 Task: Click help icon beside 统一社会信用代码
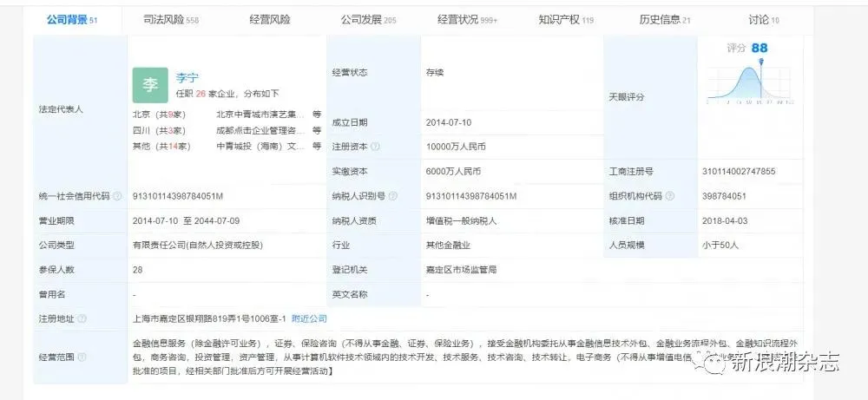[117, 196]
